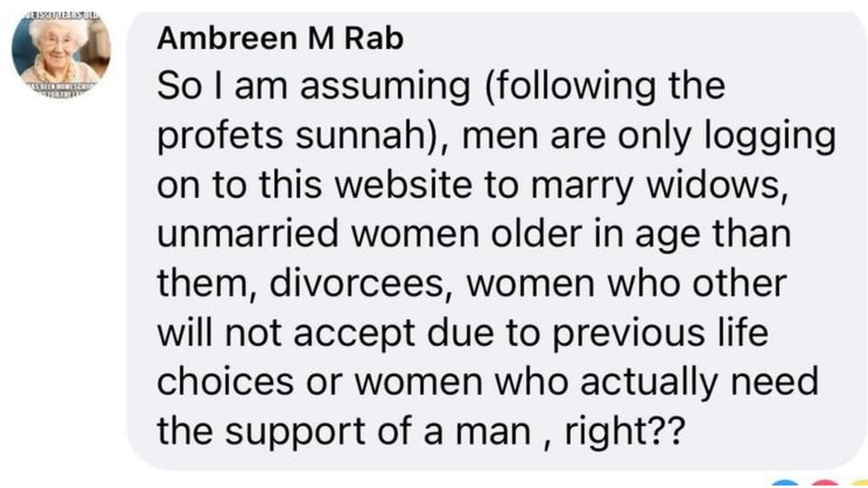
Task: Click the blue Like reaction icon
Action: pyautogui.click(x=784, y=484)
